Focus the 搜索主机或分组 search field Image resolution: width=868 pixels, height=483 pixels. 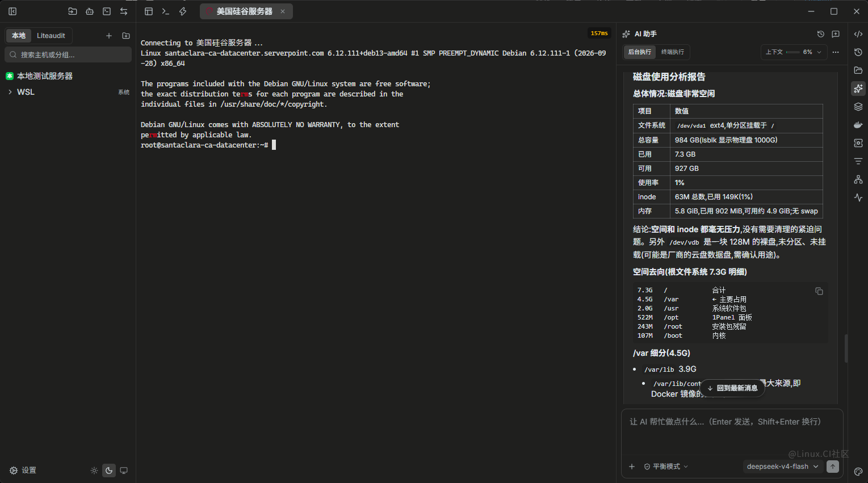coord(68,54)
